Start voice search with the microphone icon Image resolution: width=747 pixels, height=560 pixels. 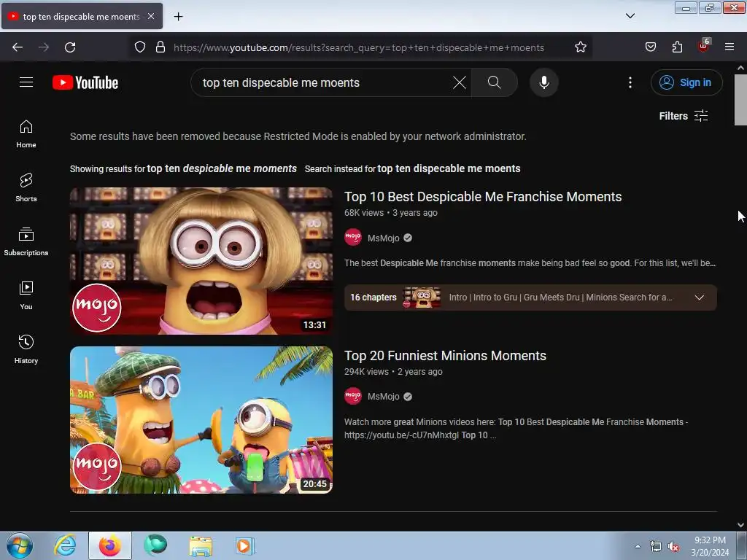tap(543, 82)
